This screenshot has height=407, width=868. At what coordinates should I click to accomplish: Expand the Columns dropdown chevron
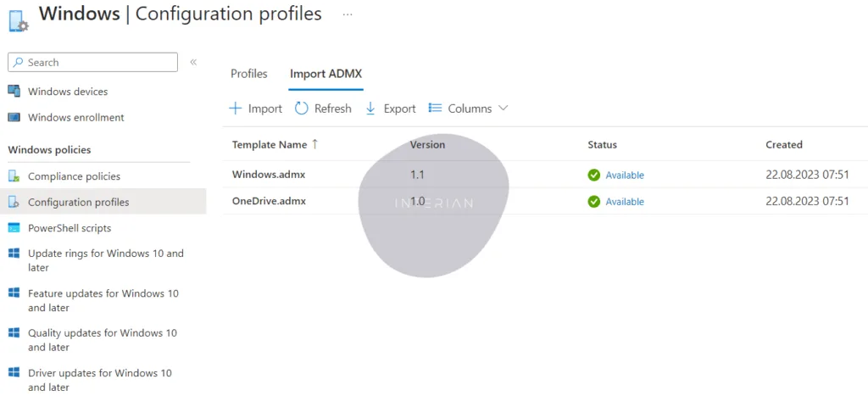[x=503, y=108]
